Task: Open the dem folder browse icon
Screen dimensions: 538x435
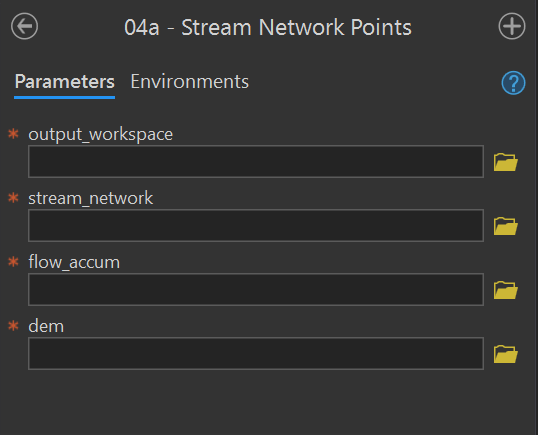Action: pos(505,354)
